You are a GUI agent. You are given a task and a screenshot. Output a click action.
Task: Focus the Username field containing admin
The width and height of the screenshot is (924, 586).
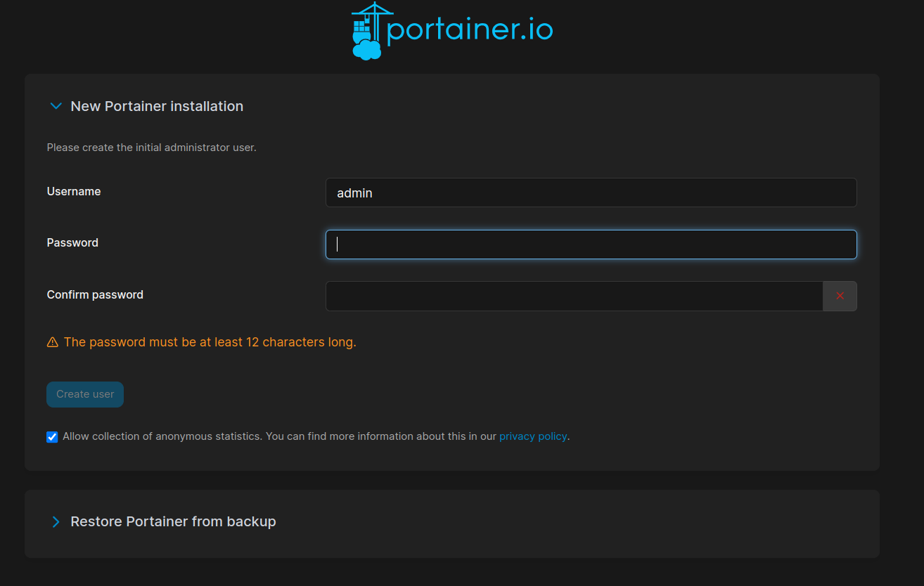[591, 193]
